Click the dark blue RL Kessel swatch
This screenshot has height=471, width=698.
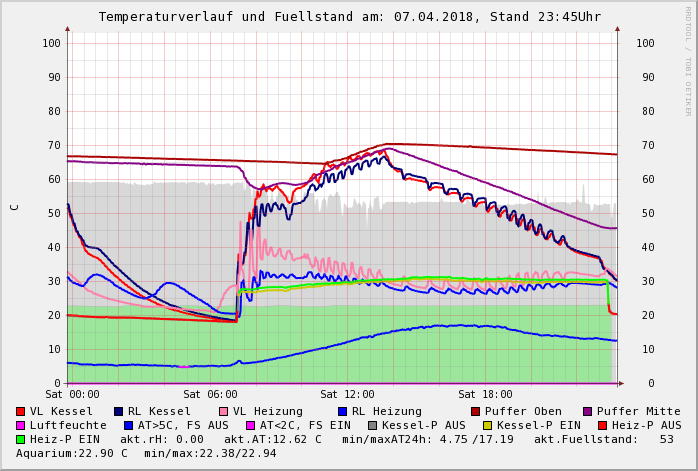(x=119, y=411)
